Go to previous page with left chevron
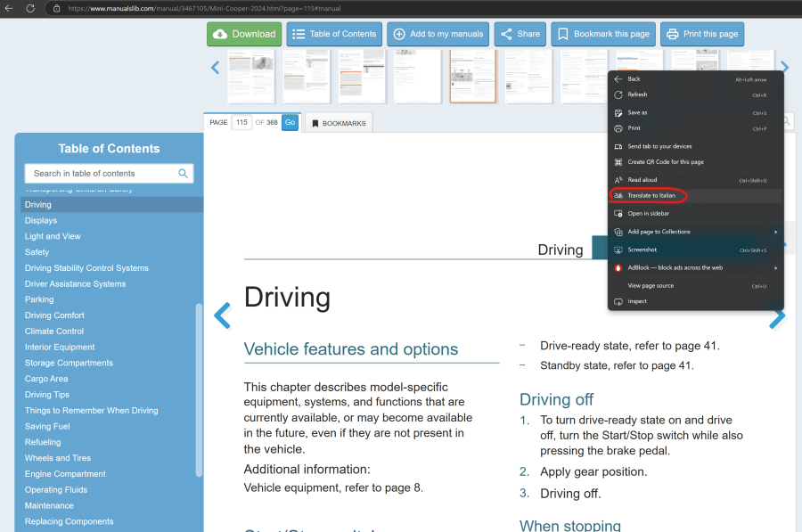Viewport: 802px width, 532px height. tap(223, 315)
